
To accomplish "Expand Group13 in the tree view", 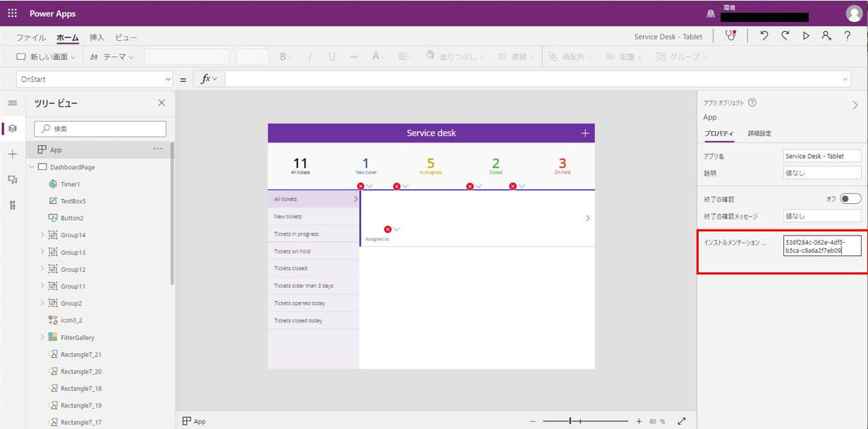I will tap(42, 252).
